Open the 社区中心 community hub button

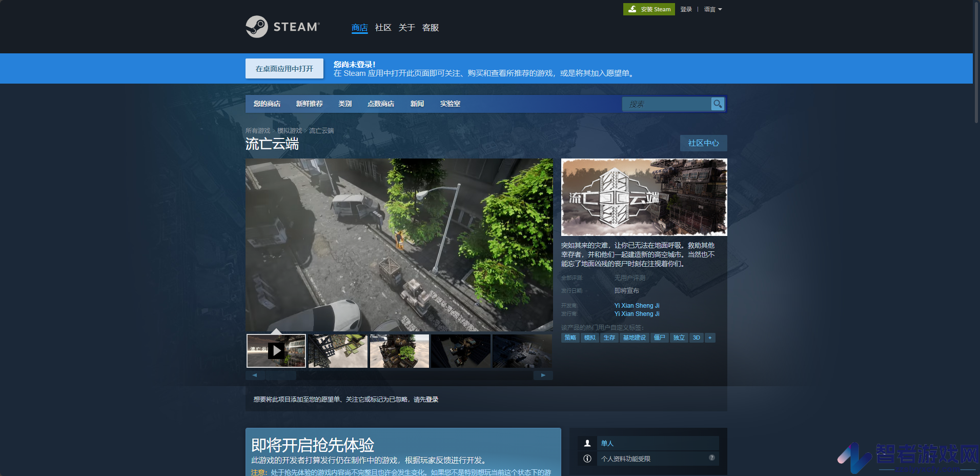click(703, 143)
